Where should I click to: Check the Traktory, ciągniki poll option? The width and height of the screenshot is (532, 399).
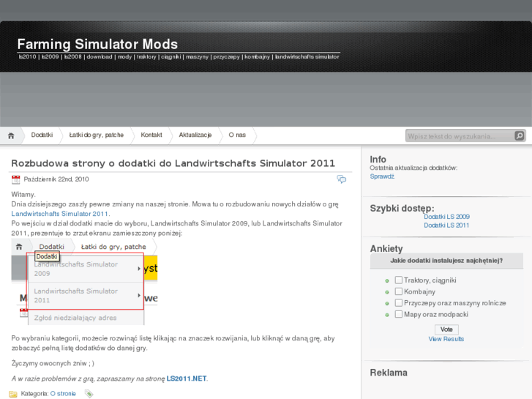tap(399, 280)
